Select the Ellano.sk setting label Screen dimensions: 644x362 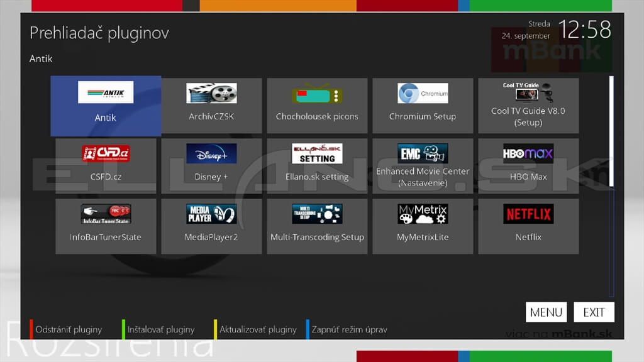[x=317, y=177]
